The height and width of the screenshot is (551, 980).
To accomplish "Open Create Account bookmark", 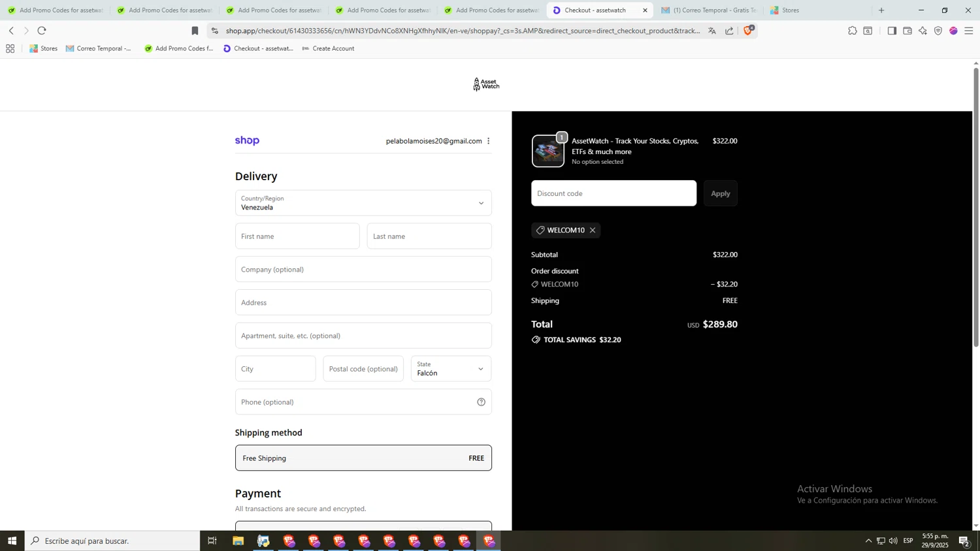I will point(328,48).
